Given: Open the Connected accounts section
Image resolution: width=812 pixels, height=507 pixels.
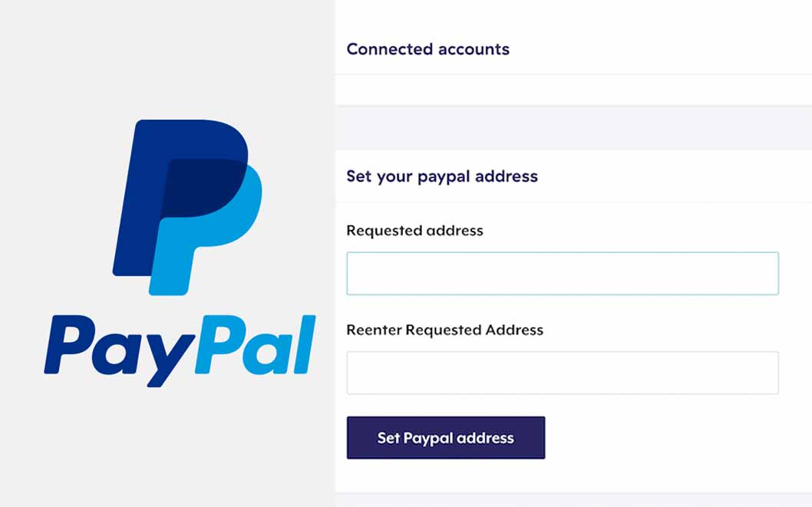Looking at the screenshot, I should pos(574,49).
